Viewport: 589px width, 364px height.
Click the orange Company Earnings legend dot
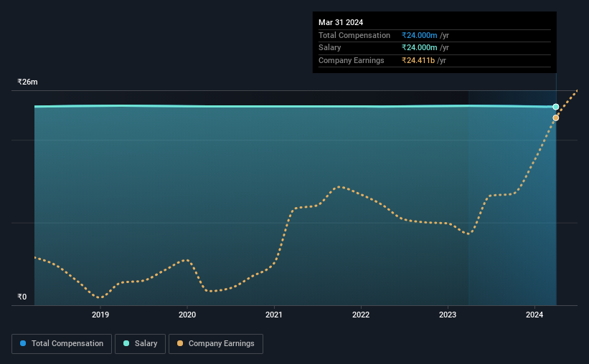[x=180, y=343]
